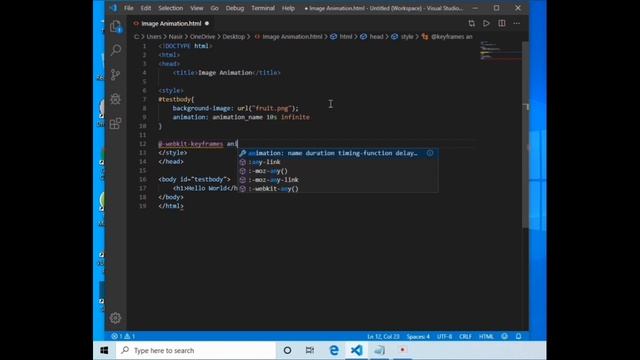Click the Windows search box on taskbar
The height and width of the screenshot is (360, 640).
[x=196, y=350]
